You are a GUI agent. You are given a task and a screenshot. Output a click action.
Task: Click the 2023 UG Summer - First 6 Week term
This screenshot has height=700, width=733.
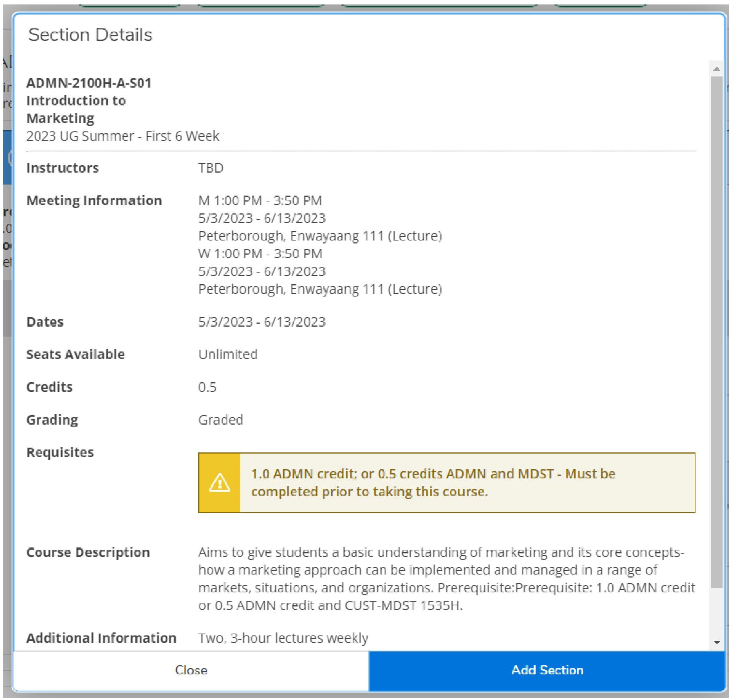[x=123, y=136]
